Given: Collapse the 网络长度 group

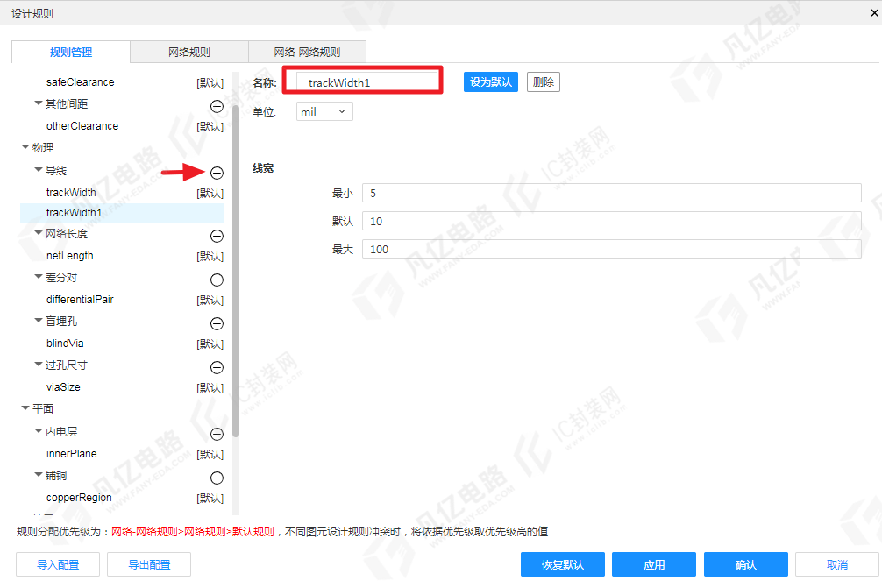Looking at the screenshot, I should [x=39, y=233].
